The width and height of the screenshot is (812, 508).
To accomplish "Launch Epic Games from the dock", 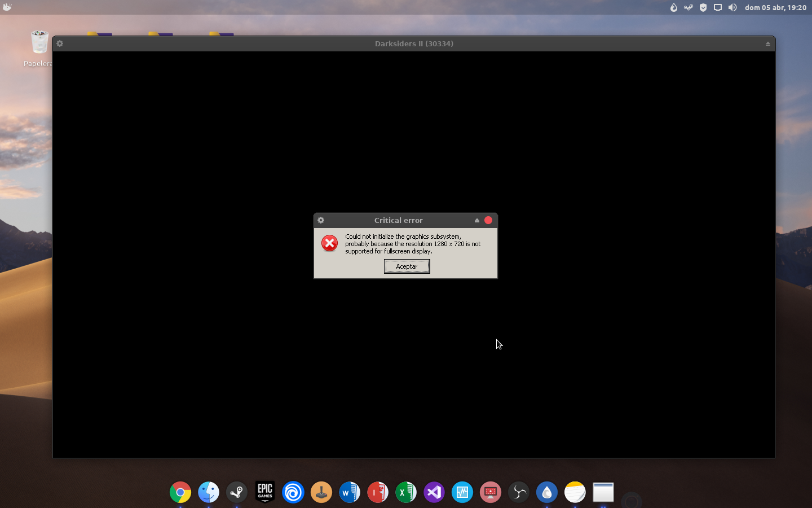I will click(265, 492).
